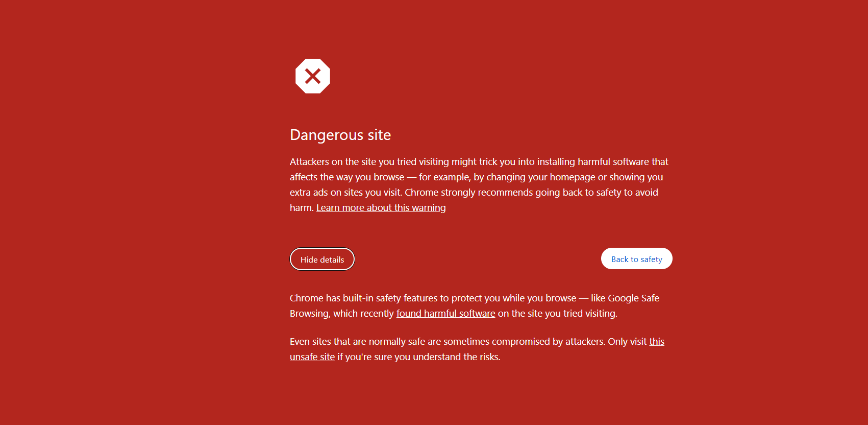This screenshot has height=425, width=868.
Task: Click the 'Even sites that are normally safe' sentence
Action: pyautogui.click(x=477, y=349)
